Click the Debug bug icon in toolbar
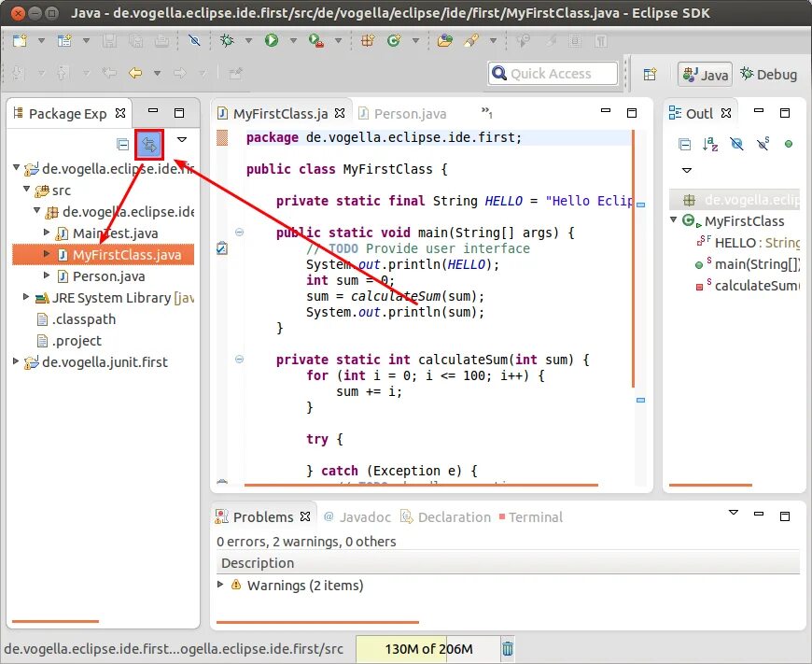The width and height of the screenshot is (812, 664). click(x=227, y=40)
